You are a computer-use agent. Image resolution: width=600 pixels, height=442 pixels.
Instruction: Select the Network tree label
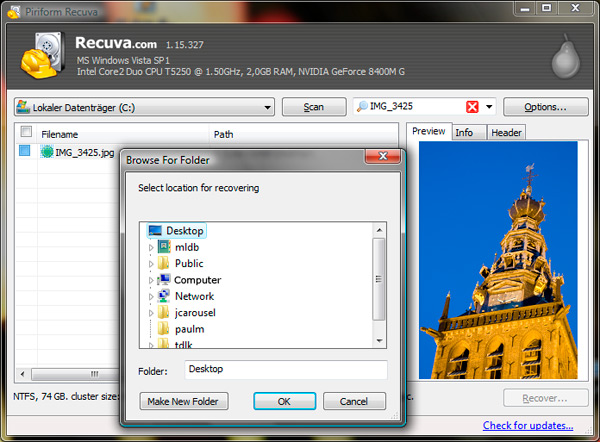[194, 296]
